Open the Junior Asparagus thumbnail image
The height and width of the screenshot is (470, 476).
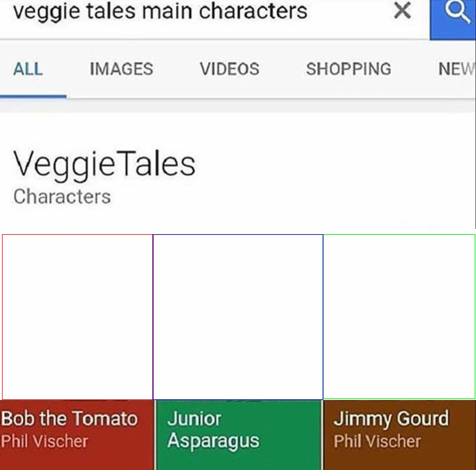[238, 317]
